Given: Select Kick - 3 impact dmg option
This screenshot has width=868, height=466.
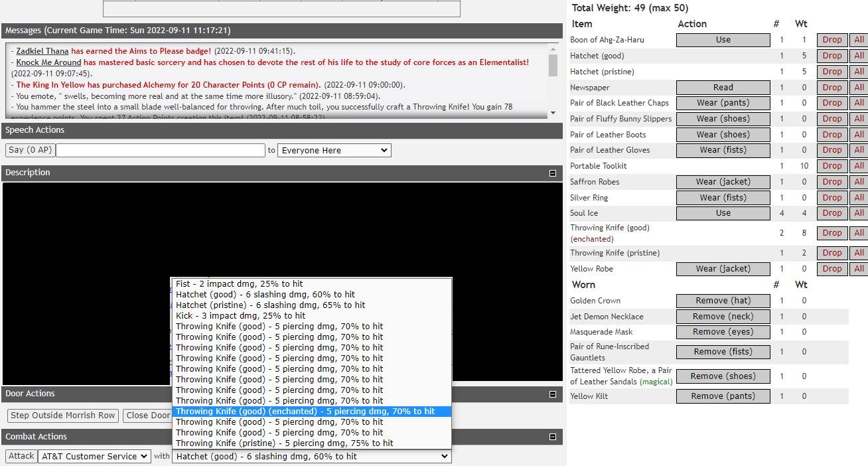Looking at the screenshot, I should [311, 316].
